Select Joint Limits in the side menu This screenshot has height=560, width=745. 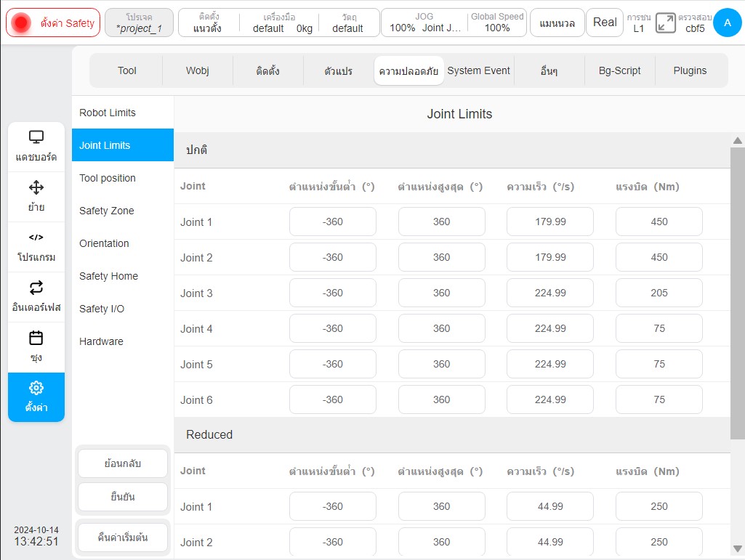tap(123, 145)
